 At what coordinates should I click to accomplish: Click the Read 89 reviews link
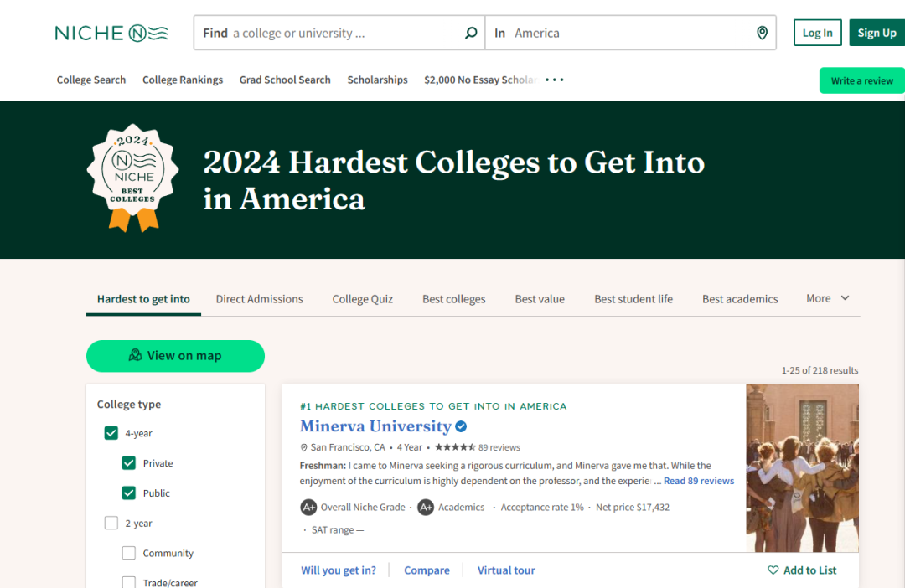tap(698, 481)
